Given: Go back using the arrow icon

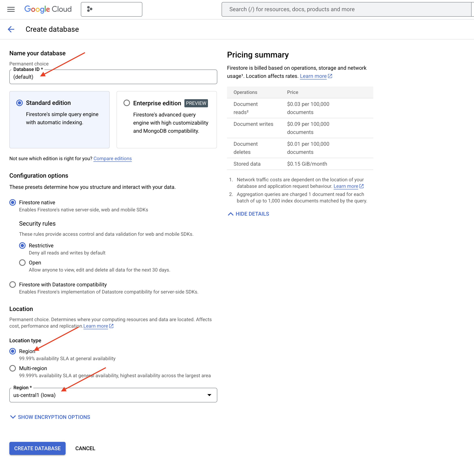Looking at the screenshot, I should tap(11, 29).
